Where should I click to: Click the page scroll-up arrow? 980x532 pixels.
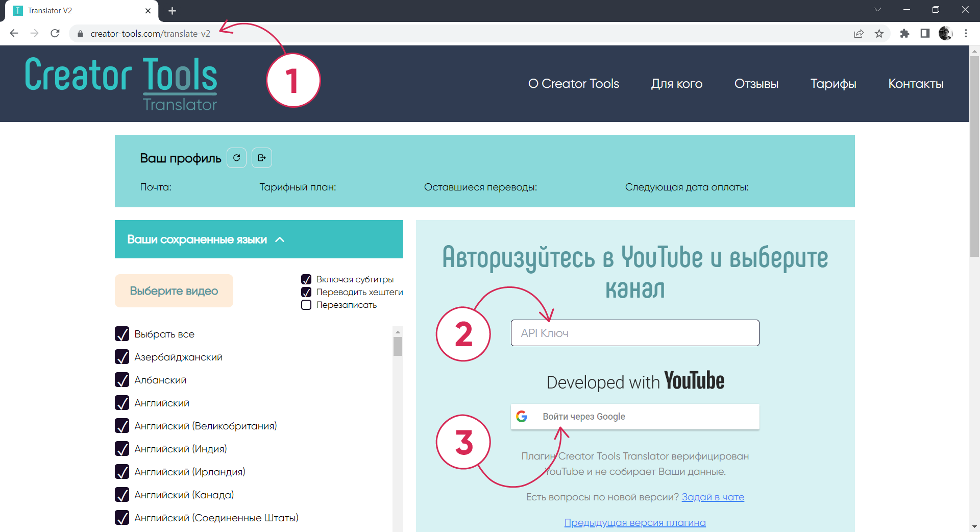(974, 51)
